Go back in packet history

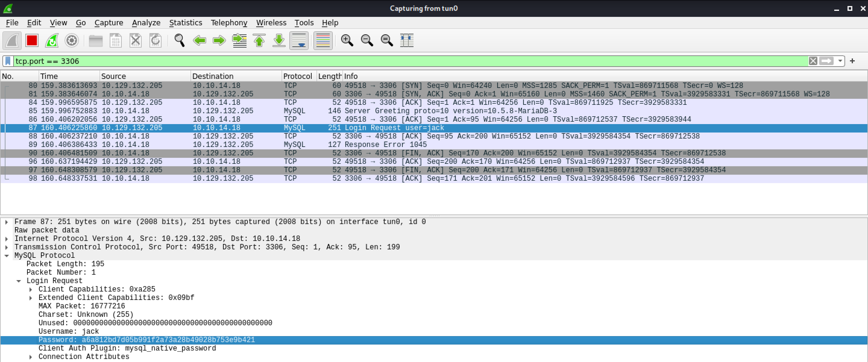(x=200, y=41)
